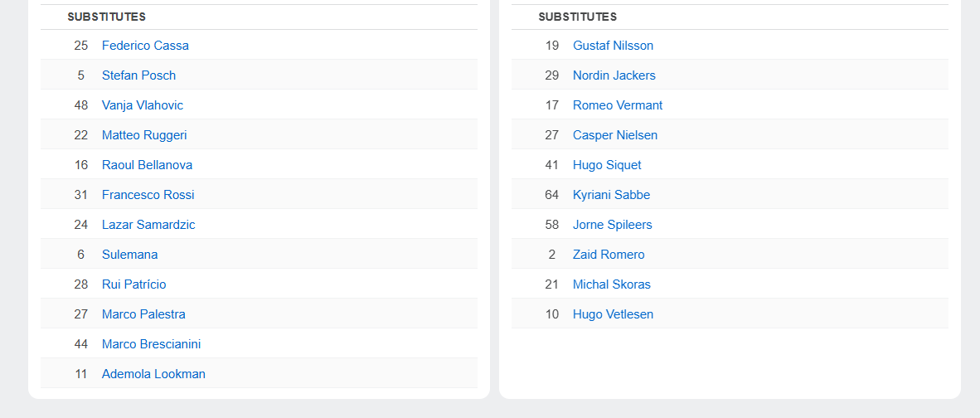Open Hugo Siquet player link

pos(607,165)
